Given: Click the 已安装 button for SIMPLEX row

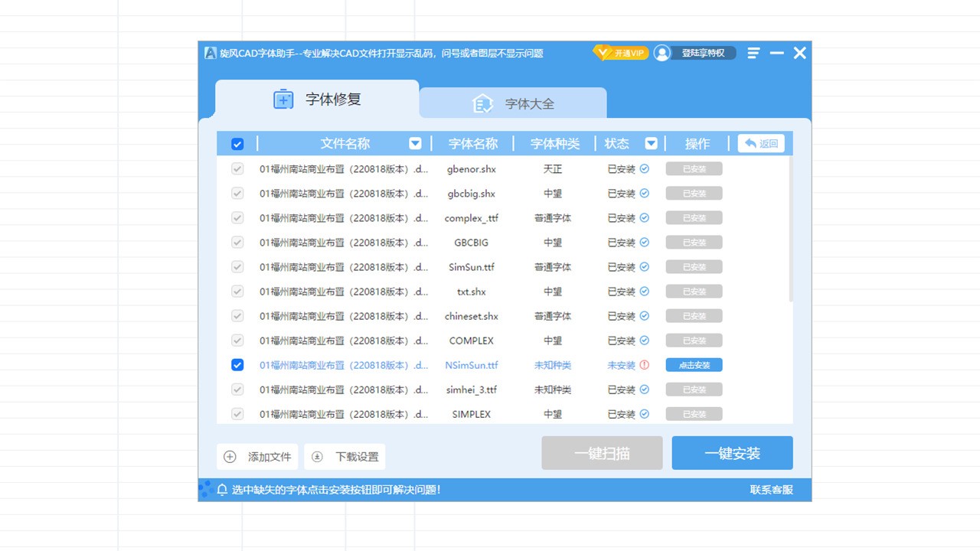Looking at the screenshot, I should coord(694,414).
